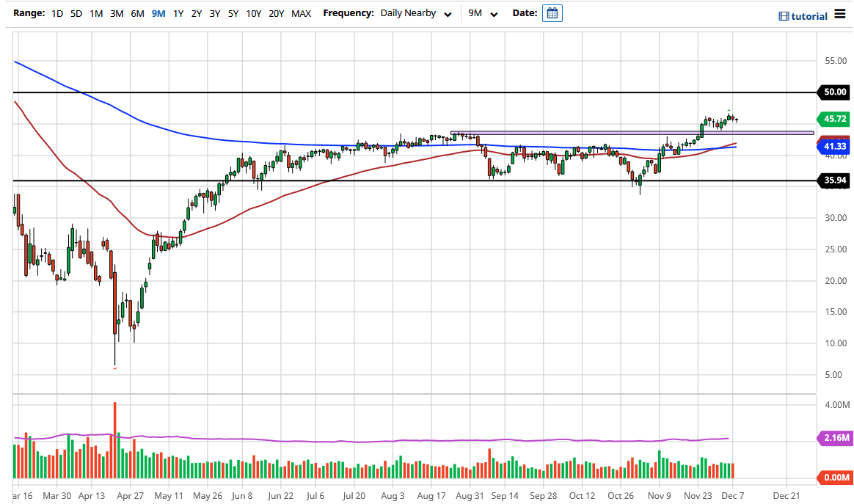Select the 3M range

(116, 13)
